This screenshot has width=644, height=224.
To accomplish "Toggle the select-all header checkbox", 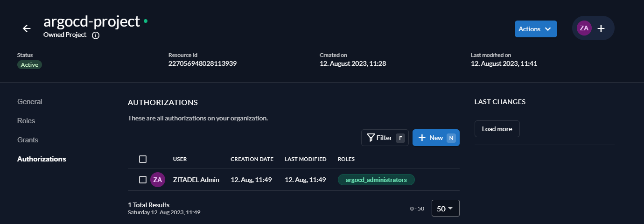I will (143, 159).
